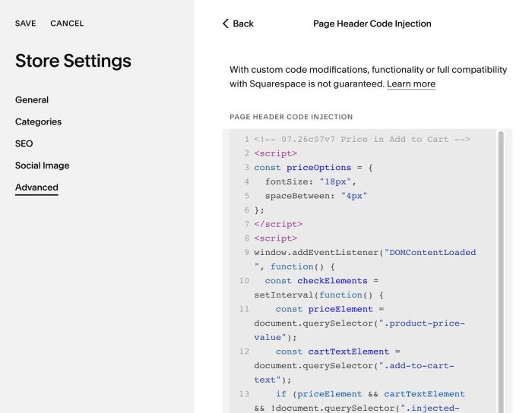Click the Back label text

tap(243, 24)
